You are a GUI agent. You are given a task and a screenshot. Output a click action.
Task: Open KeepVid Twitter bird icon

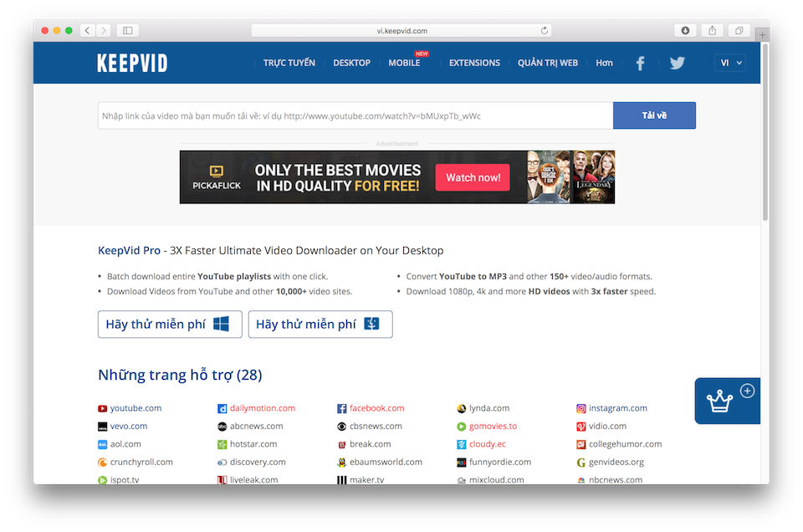pos(677,63)
